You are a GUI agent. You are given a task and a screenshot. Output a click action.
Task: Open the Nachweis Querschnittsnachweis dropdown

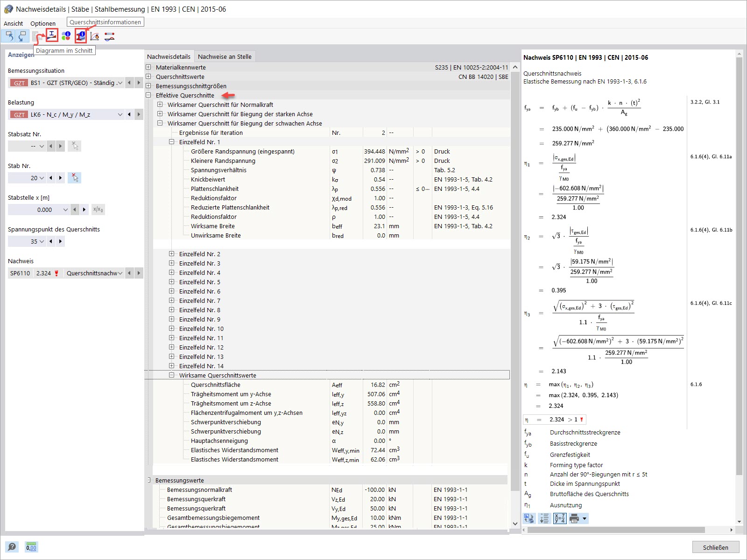[120, 273]
